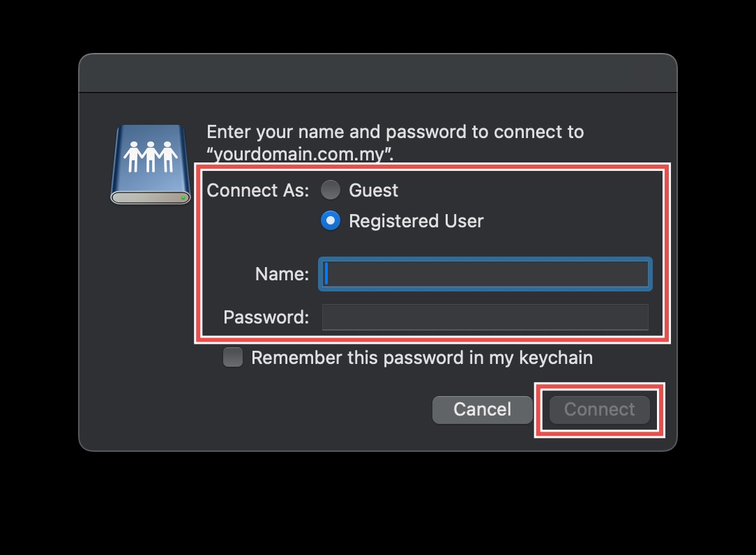756x555 pixels.
Task: Click the Cancel button
Action: [482, 409]
